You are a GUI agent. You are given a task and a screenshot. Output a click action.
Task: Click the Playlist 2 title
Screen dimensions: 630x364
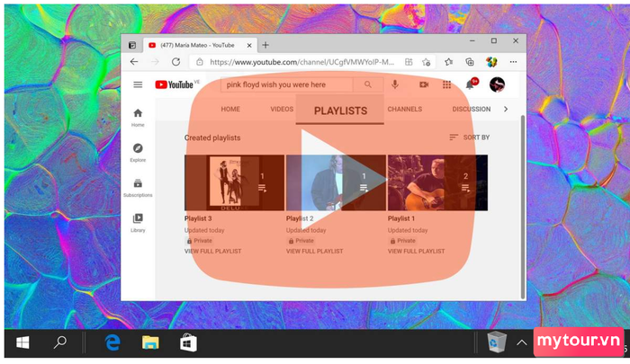(300, 218)
